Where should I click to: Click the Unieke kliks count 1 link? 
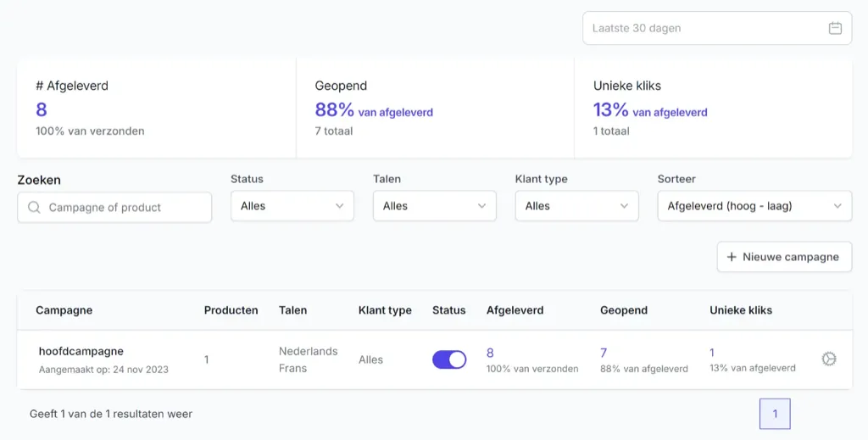click(712, 353)
